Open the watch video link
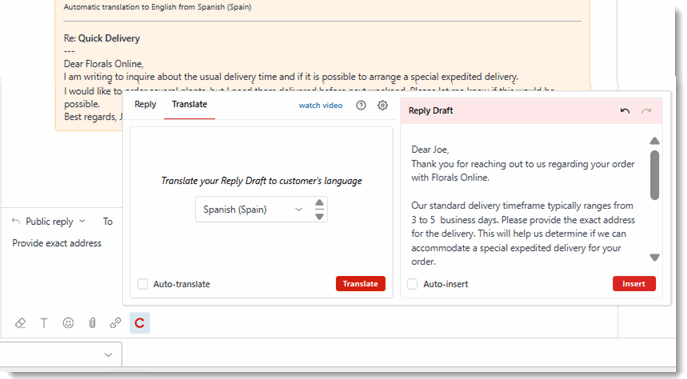The image size is (687, 379). [321, 105]
